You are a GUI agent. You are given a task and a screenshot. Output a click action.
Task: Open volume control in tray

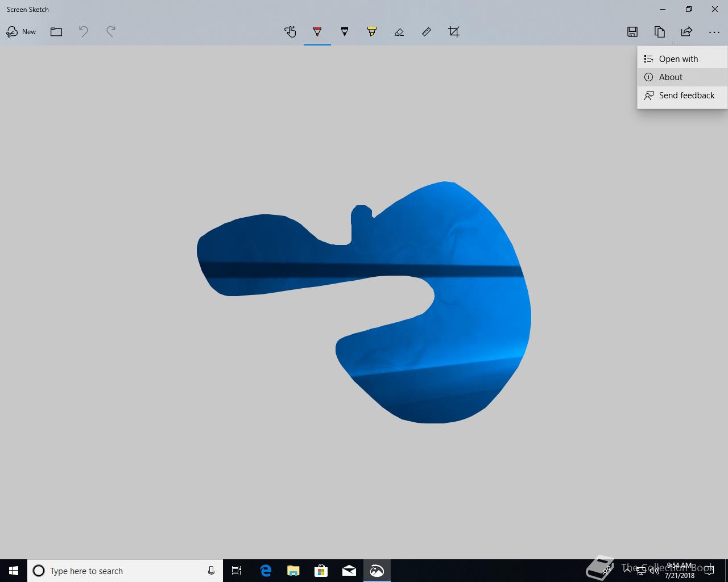[x=654, y=571]
